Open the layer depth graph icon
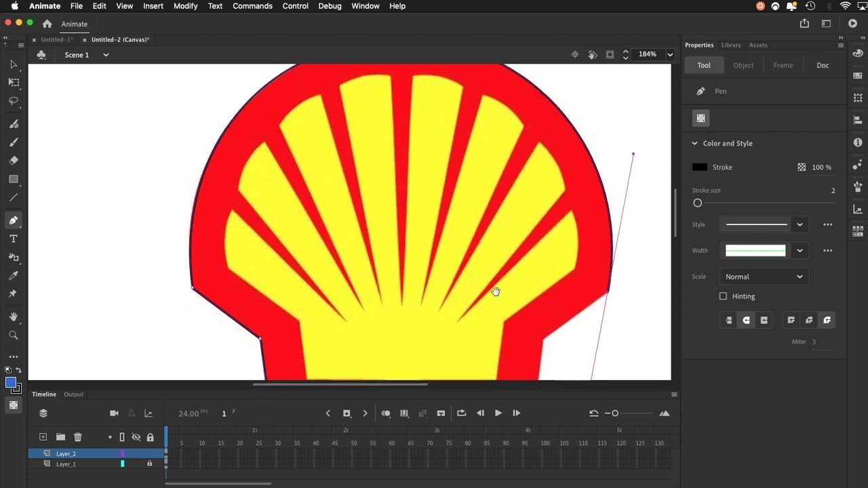 pyautogui.click(x=149, y=413)
